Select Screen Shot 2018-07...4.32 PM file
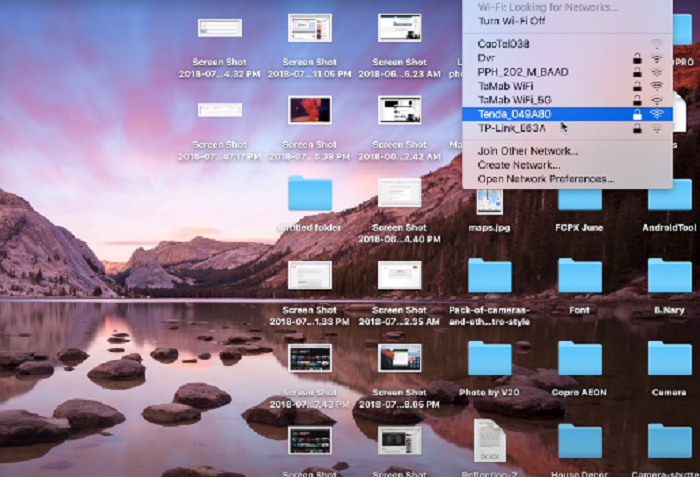 [x=220, y=28]
